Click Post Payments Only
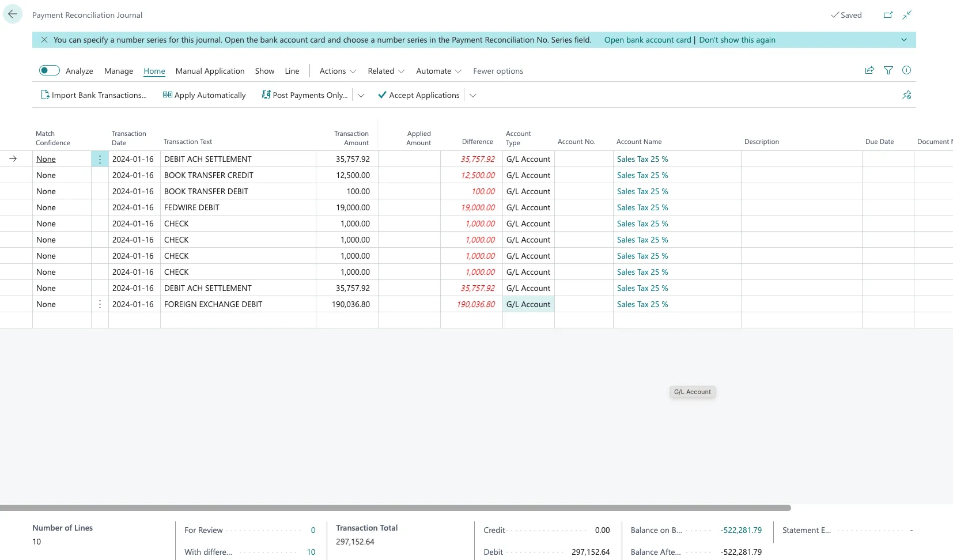 coord(305,95)
